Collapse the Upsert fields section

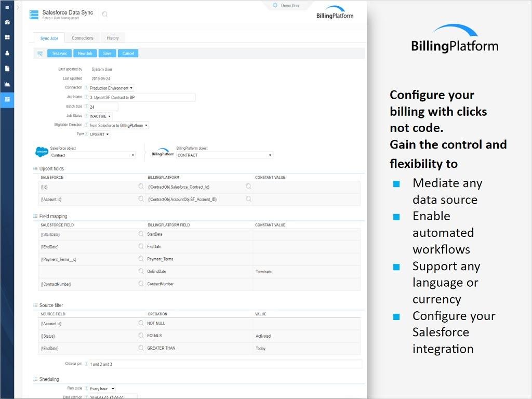[35, 169]
